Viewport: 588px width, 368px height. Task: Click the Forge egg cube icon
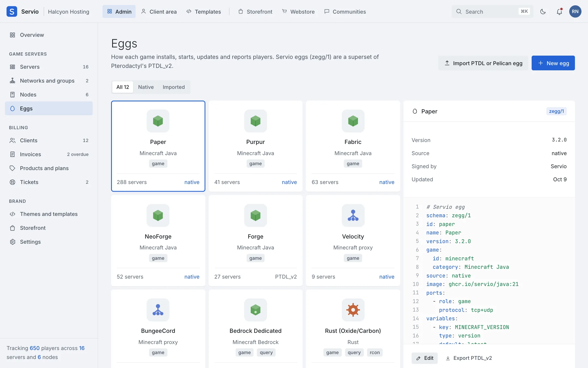tap(255, 215)
